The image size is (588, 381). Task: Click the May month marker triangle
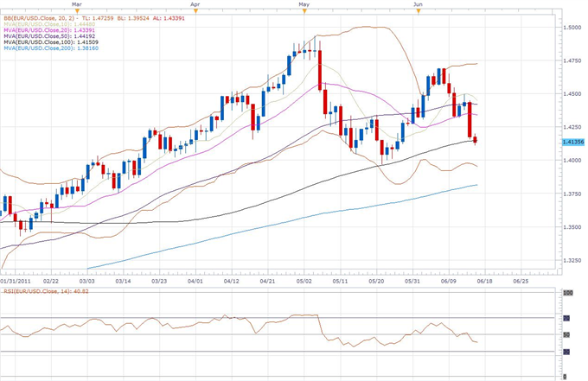point(304,11)
